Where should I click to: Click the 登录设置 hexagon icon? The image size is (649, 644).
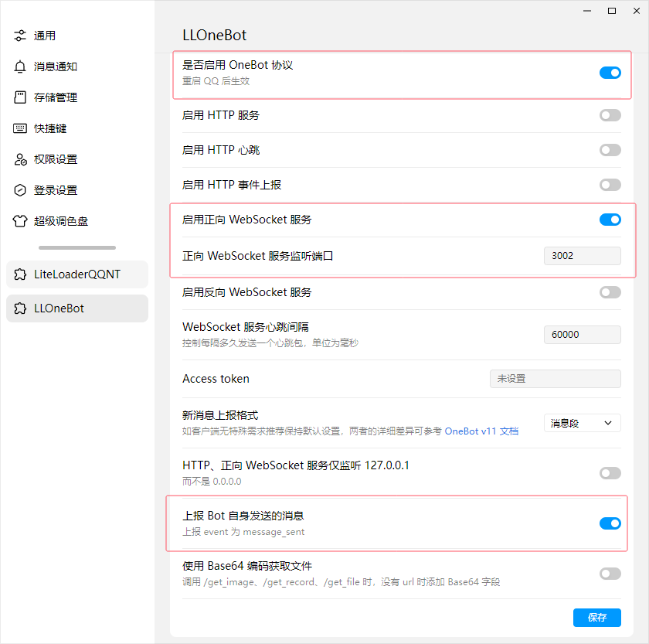click(20, 190)
